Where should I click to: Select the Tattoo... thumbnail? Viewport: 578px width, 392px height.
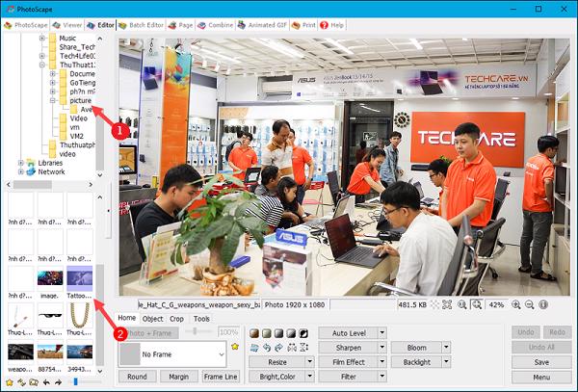[79, 282]
